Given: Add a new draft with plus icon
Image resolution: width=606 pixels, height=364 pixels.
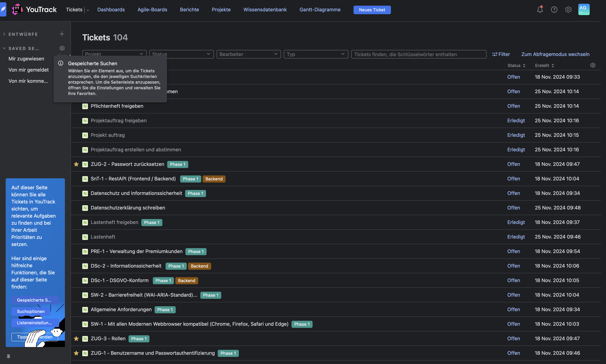Looking at the screenshot, I should click(62, 34).
